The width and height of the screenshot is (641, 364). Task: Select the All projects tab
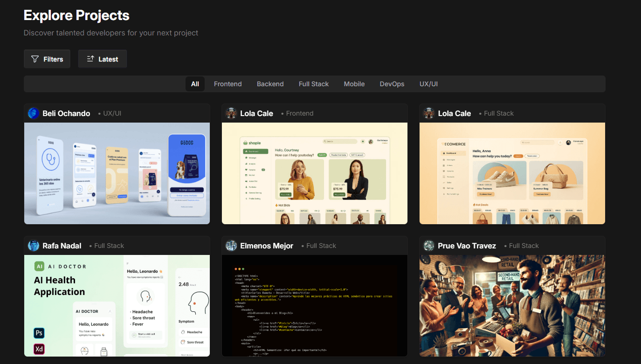(x=195, y=84)
